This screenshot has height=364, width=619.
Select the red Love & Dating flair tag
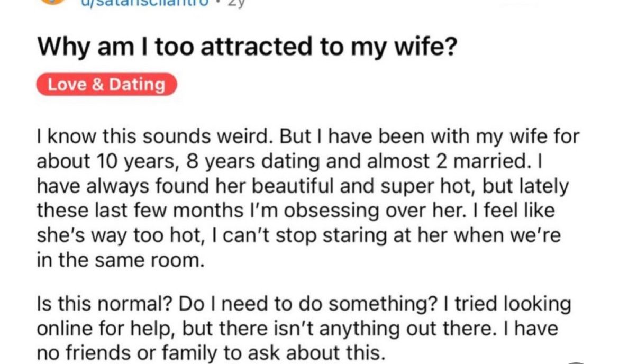pos(106,85)
